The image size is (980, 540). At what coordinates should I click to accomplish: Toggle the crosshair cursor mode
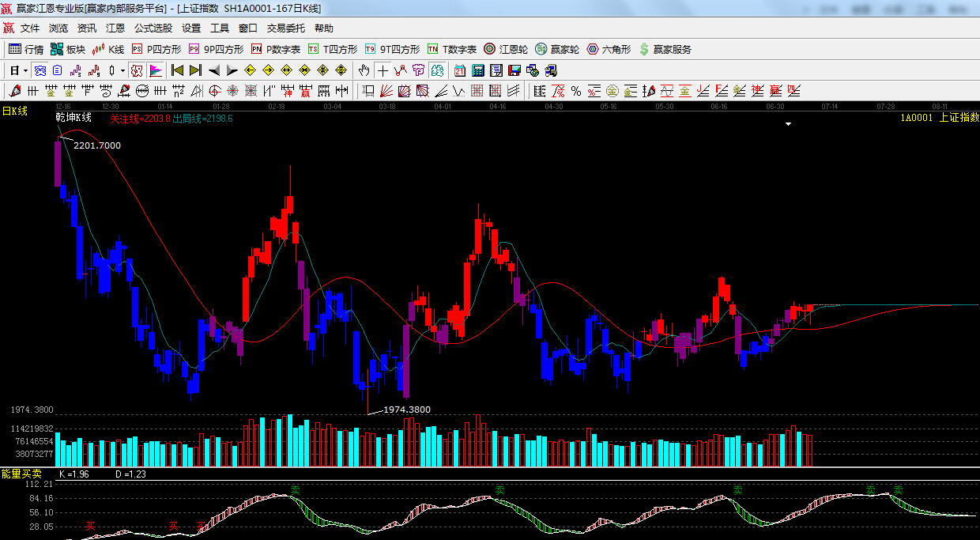click(x=383, y=70)
